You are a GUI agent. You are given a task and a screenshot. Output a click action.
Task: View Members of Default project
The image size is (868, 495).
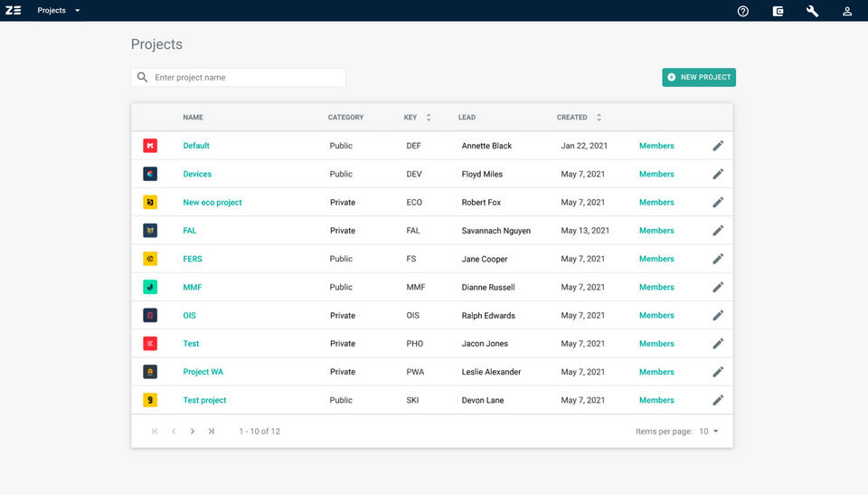point(656,146)
